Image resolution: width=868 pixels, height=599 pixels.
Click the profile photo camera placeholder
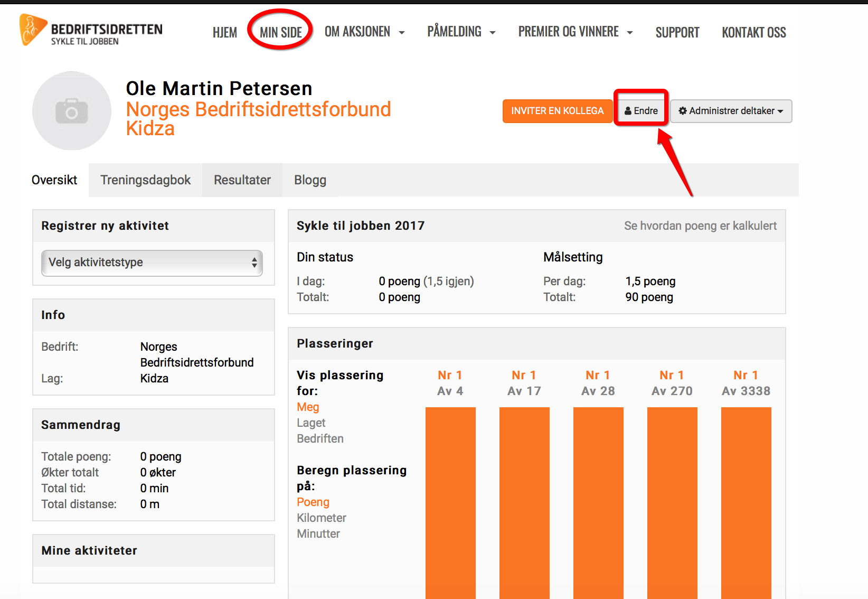pos(72,111)
